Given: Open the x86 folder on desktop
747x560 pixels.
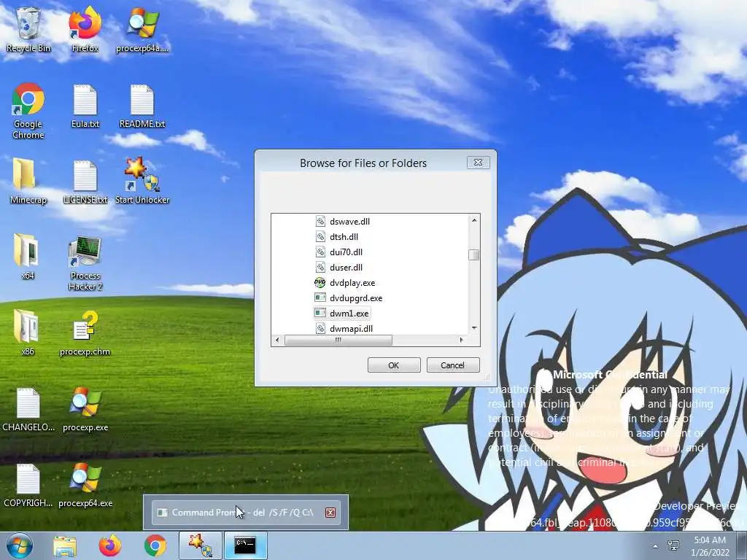Looking at the screenshot, I should [28, 332].
